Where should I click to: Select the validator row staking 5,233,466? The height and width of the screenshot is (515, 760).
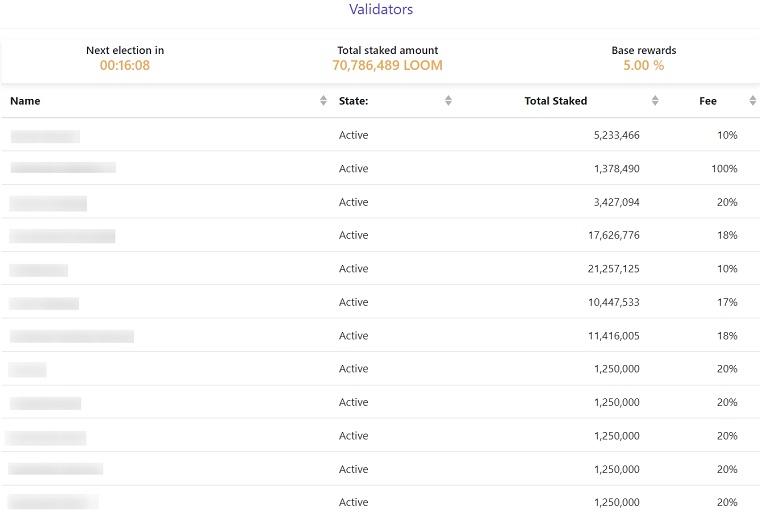pyautogui.click(x=380, y=135)
